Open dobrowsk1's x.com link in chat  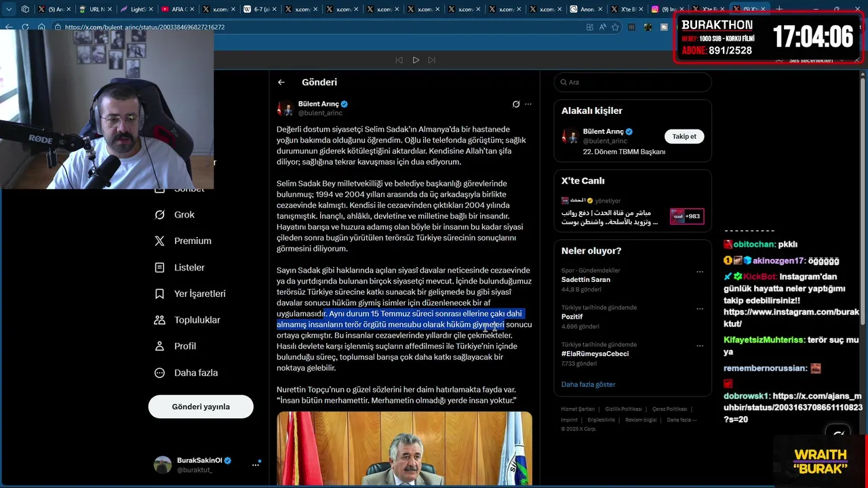point(793,408)
